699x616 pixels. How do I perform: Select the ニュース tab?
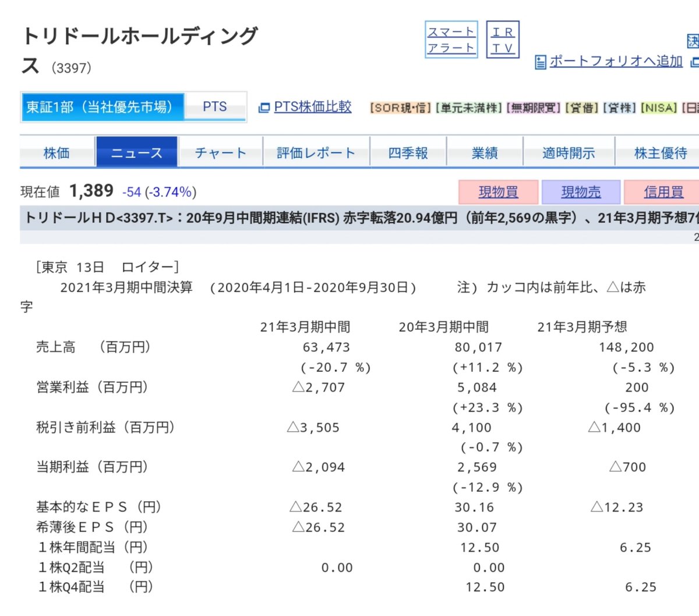(x=137, y=153)
